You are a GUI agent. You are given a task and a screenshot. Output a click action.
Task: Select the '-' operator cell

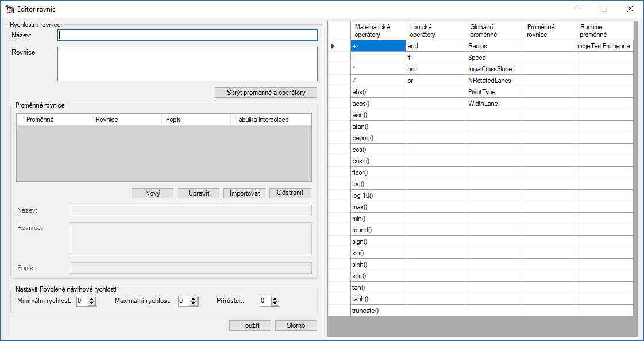click(378, 58)
